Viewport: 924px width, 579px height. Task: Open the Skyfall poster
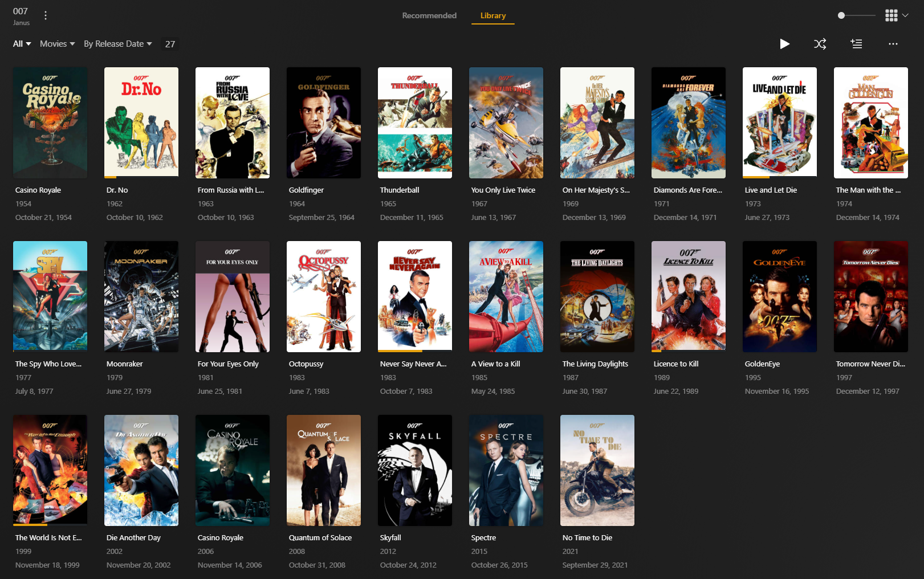[x=415, y=470]
